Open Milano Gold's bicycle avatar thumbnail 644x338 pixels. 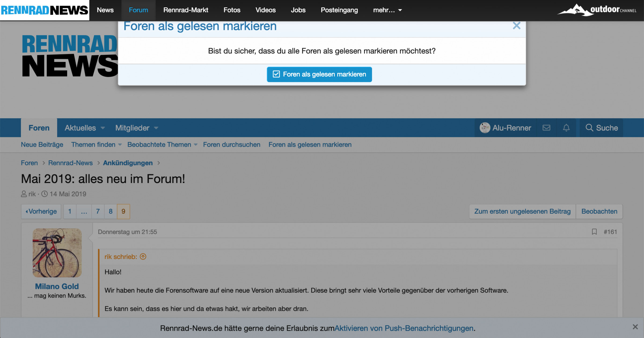click(57, 253)
